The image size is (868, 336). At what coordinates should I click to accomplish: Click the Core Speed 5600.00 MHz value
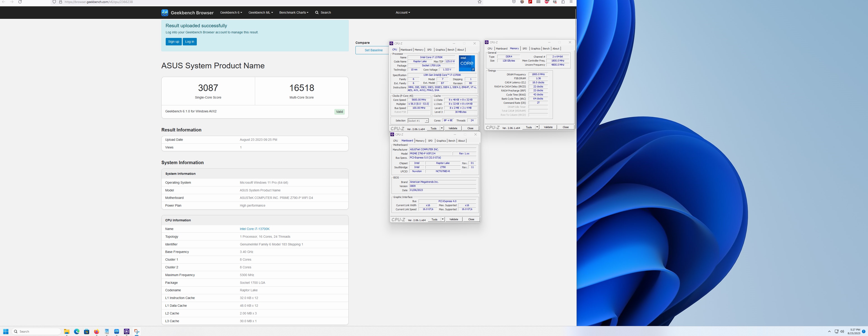coord(419,100)
